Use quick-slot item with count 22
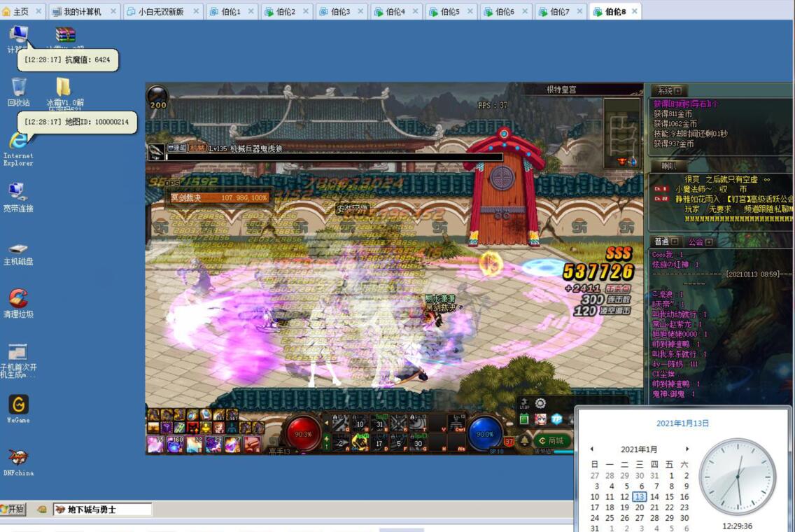This screenshot has width=795, height=532. 194,444
